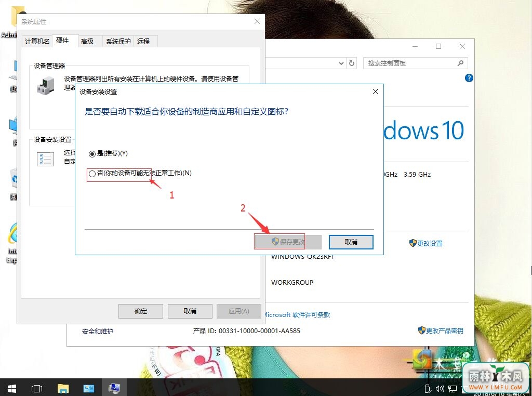The height and width of the screenshot is (396, 532).
Task: Click 取消 in the device installation dialog
Action: point(351,242)
